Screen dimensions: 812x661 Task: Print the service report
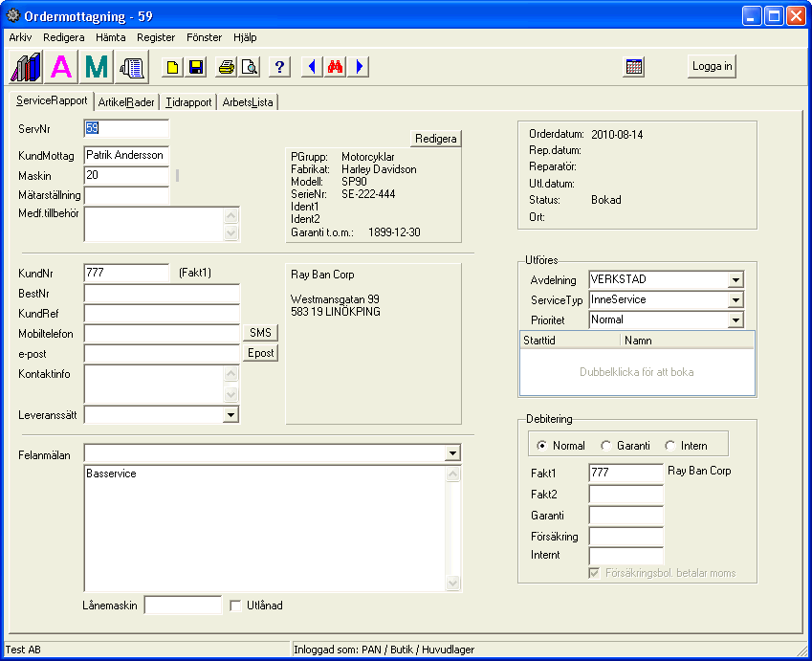226,67
